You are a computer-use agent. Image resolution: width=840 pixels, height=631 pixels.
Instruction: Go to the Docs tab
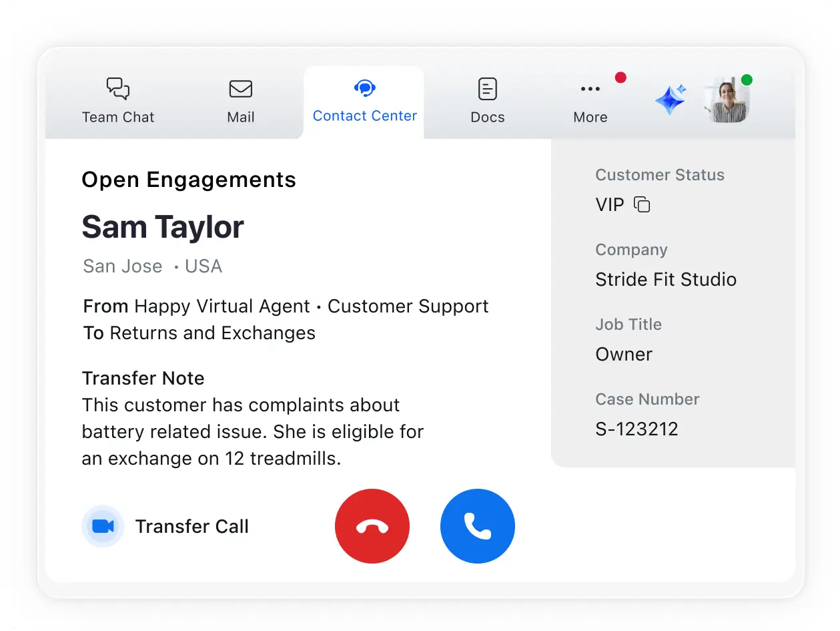pyautogui.click(x=488, y=101)
